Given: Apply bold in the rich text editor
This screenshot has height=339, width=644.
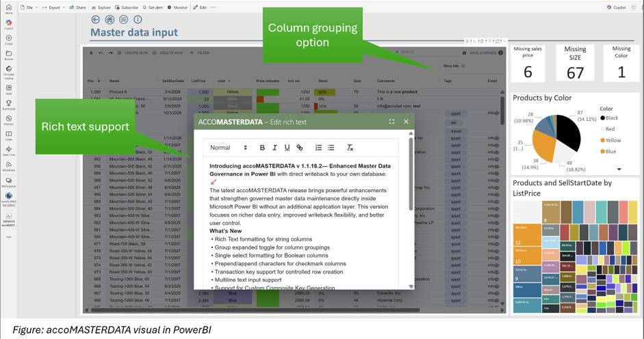Looking at the screenshot, I should coord(262,148).
